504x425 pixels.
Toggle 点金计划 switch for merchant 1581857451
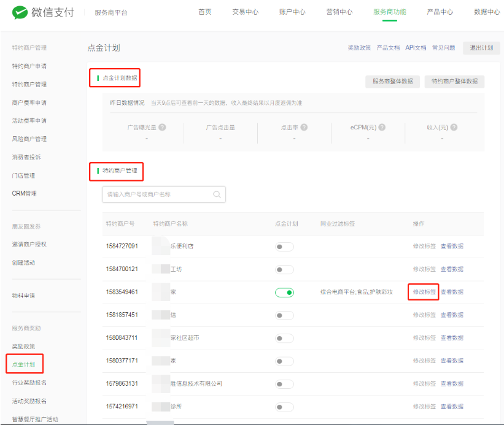(x=284, y=315)
